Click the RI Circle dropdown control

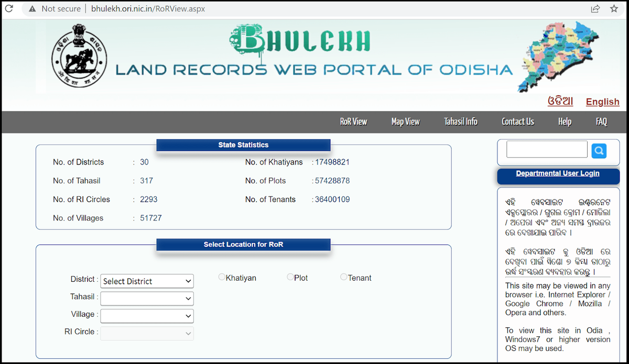147,333
